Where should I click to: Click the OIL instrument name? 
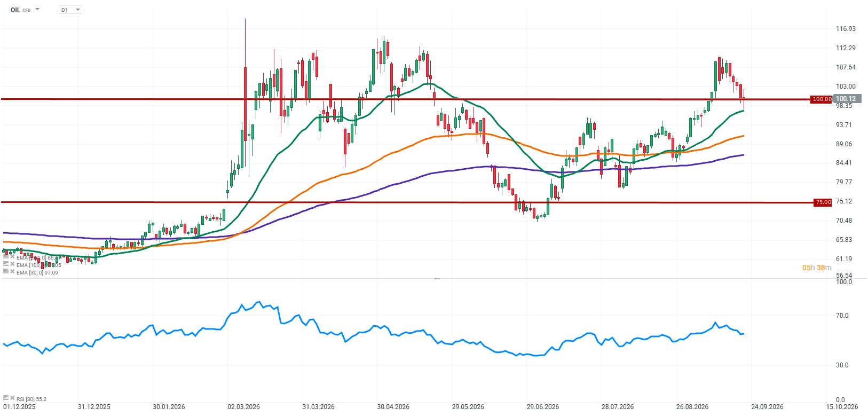tap(15, 10)
